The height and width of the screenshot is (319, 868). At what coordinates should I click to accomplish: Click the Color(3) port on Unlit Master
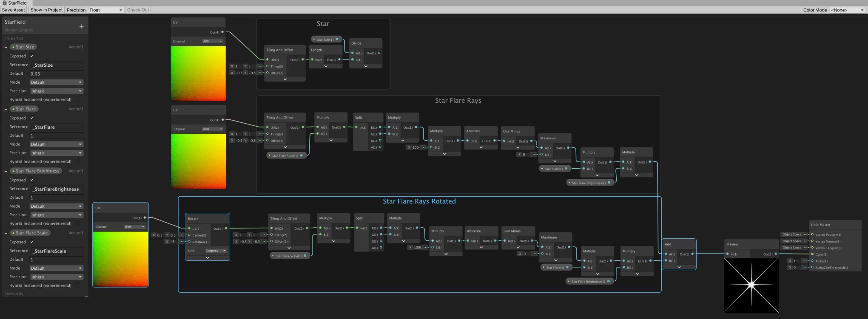[x=812, y=254]
